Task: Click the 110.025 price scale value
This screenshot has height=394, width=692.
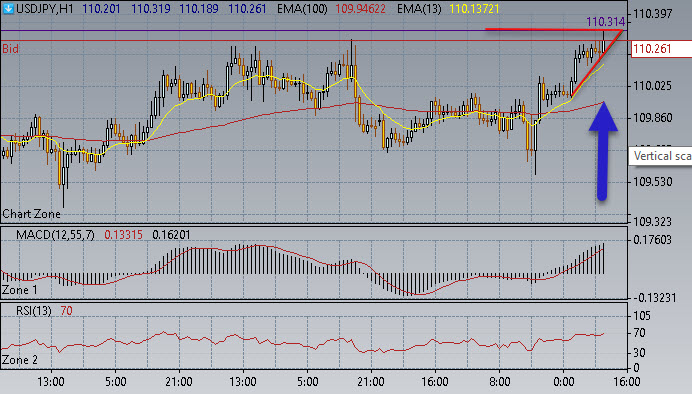Action: pos(652,86)
